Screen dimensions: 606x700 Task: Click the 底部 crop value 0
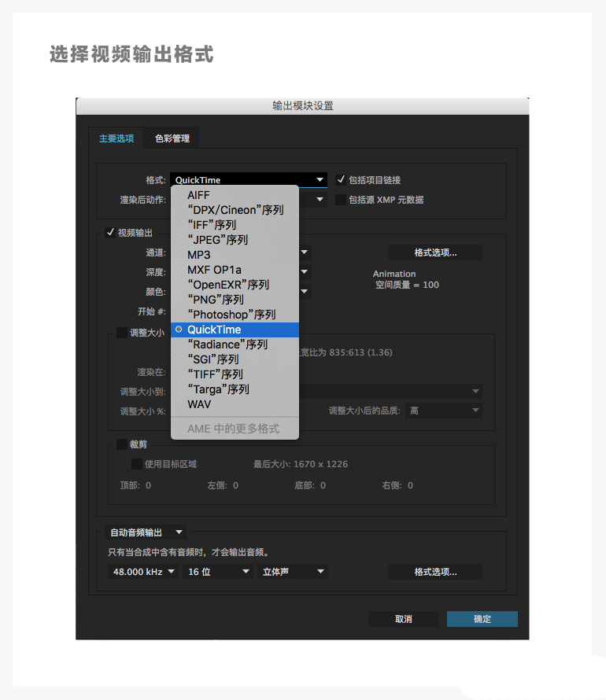tap(323, 485)
